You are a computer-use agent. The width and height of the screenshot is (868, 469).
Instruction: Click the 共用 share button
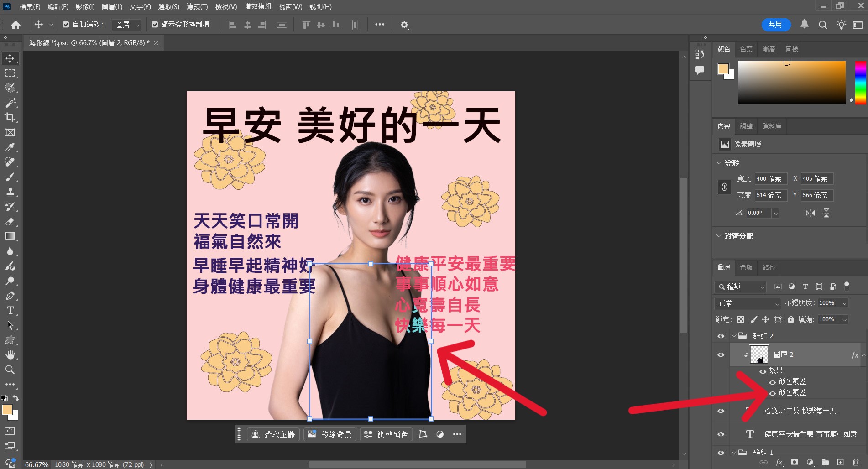point(775,25)
